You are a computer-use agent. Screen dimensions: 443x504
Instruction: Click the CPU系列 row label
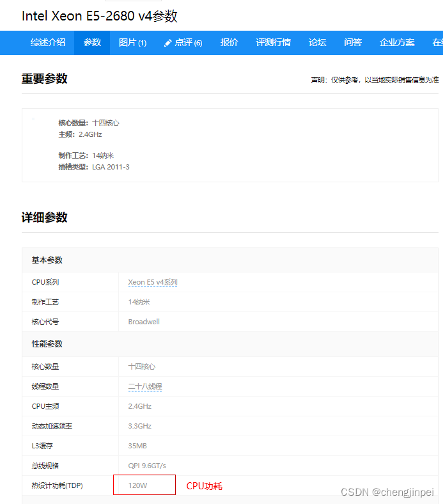click(45, 282)
